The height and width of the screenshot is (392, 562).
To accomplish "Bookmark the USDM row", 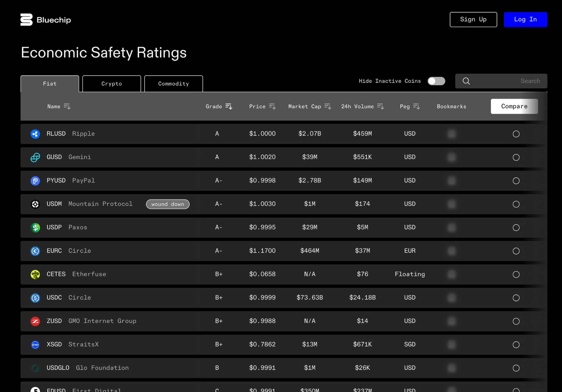I will (x=452, y=204).
